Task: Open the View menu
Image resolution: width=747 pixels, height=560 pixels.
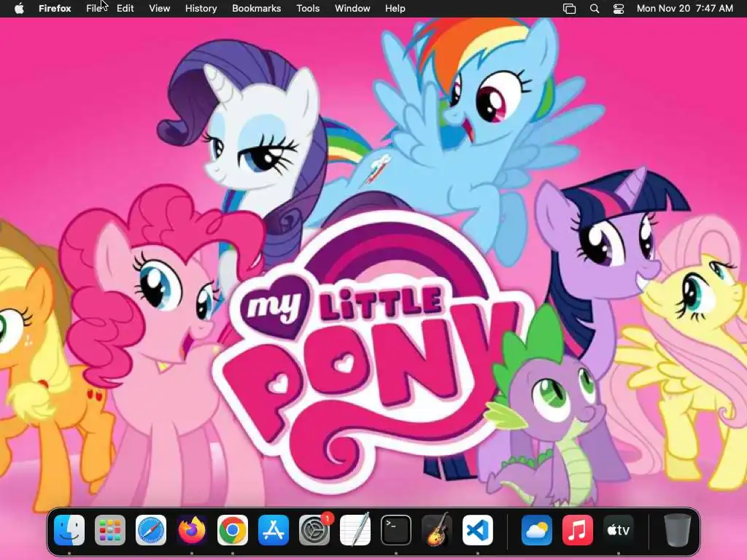Action: 160,9
